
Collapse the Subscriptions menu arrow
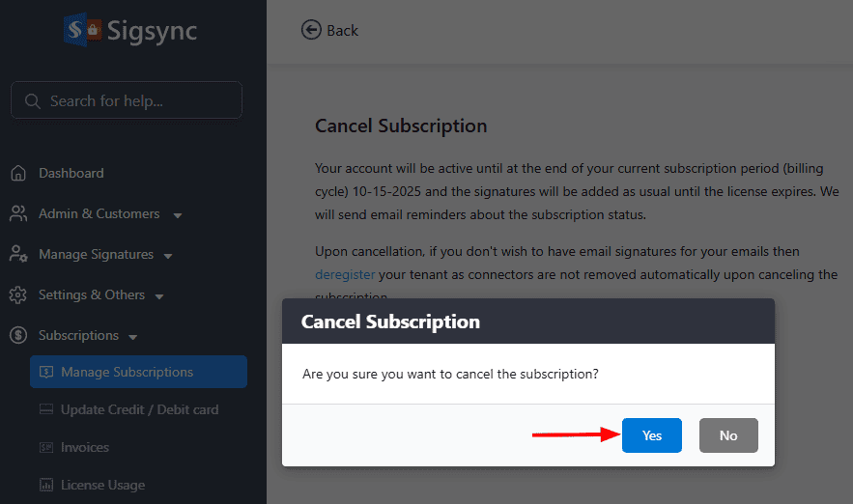(133, 337)
